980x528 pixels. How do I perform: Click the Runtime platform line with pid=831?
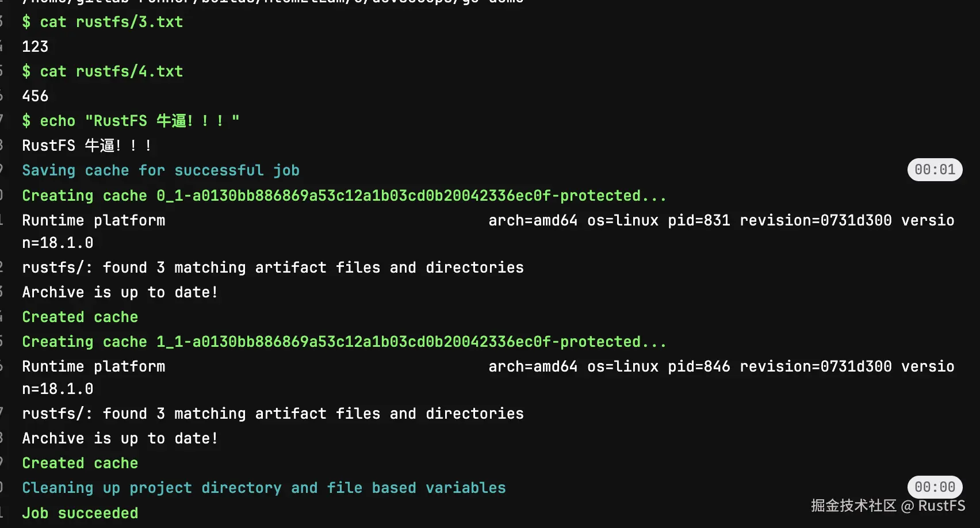(x=488, y=221)
